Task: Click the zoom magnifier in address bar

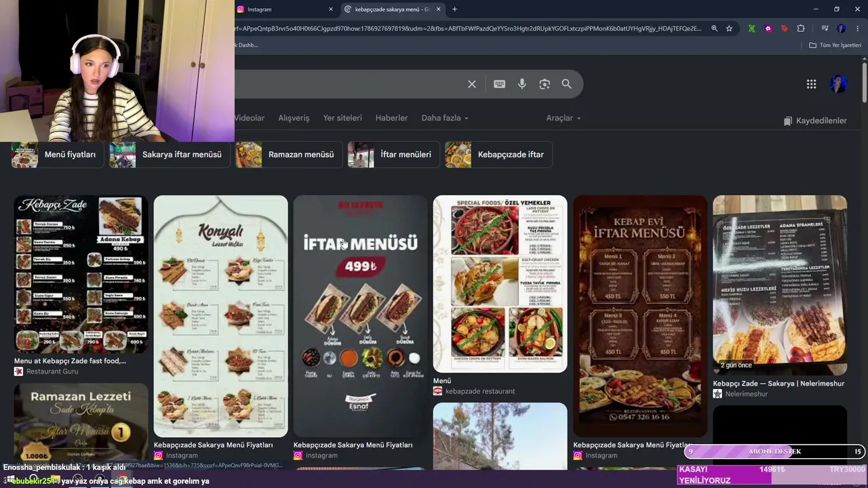Action: coord(714,28)
